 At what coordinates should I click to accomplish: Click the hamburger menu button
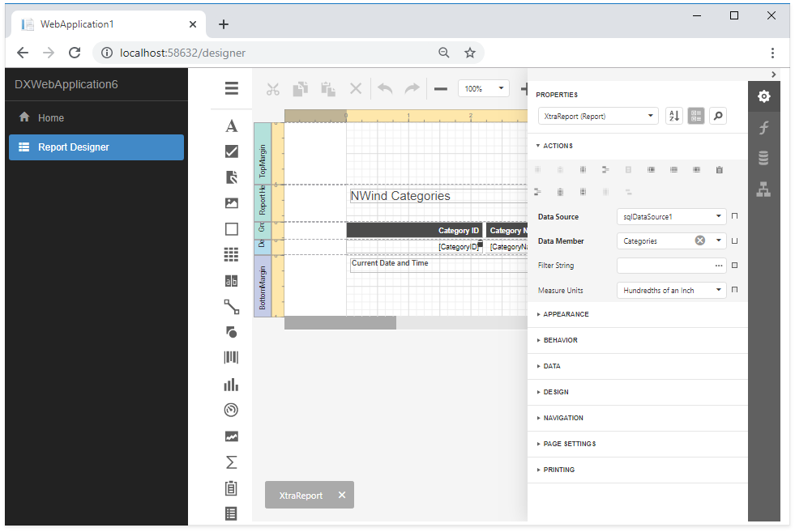pos(232,89)
